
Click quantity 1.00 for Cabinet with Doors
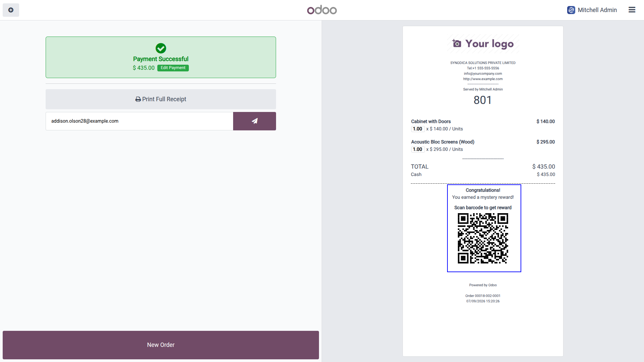[418, 129]
